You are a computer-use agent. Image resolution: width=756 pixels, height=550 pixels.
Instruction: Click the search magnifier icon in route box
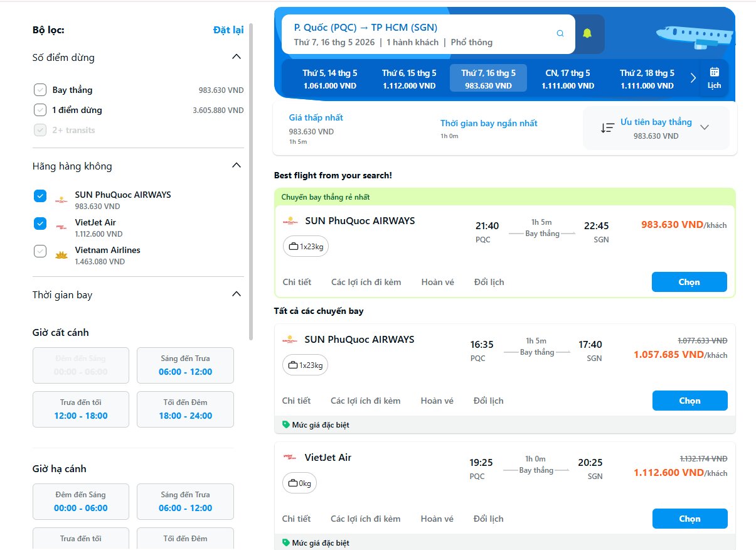coord(560,34)
